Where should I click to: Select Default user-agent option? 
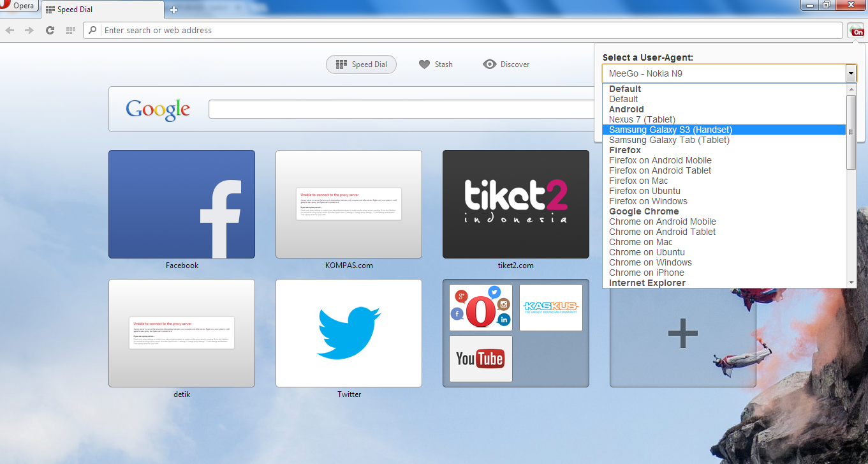click(x=724, y=99)
